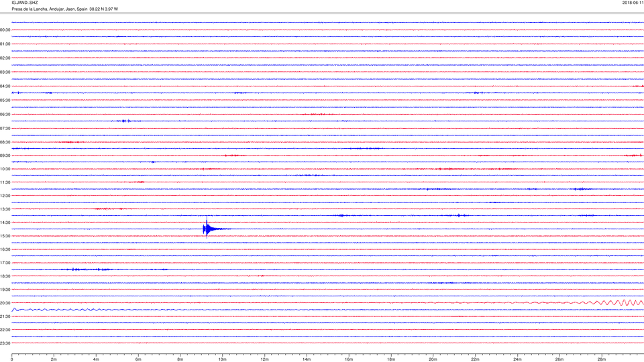Click the blue wavy trace start below 20:30
This screenshot has height=362, width=644.
15,310
